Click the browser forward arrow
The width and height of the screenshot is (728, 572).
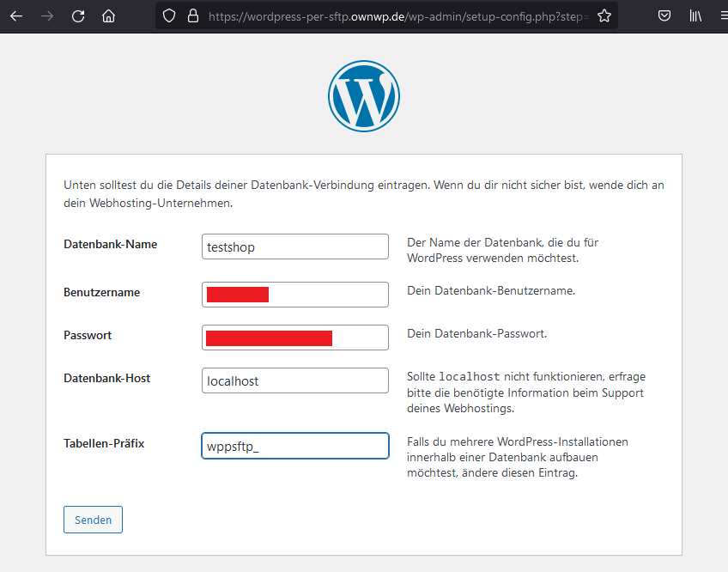coord(47,16)
